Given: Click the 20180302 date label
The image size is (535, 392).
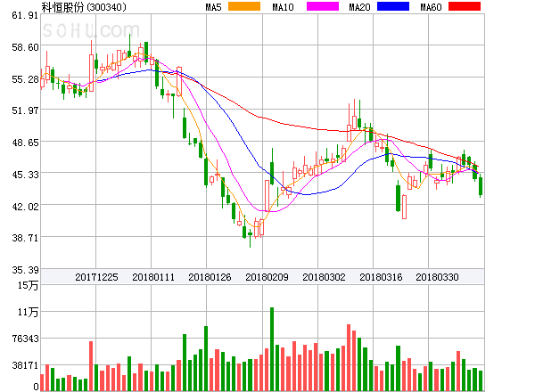Looking at the screenshot, I should pos(324,277).
